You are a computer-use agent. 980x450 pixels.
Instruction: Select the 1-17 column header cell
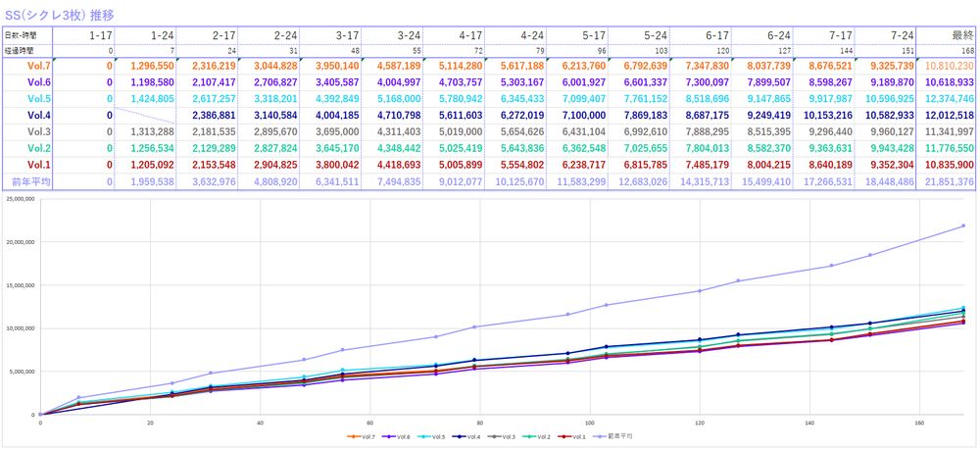tap(83, 35)
